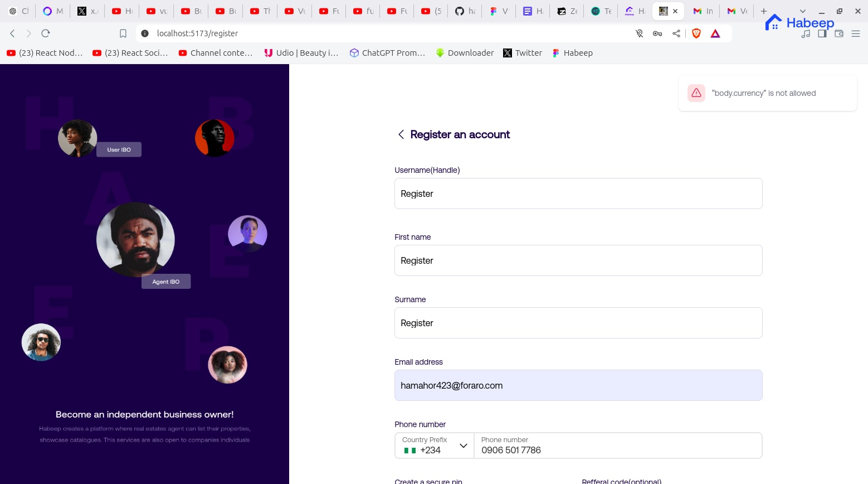The image size is (868, 484).
Task: Click the back arrow beside Register an account
Action: coord(401,134)
